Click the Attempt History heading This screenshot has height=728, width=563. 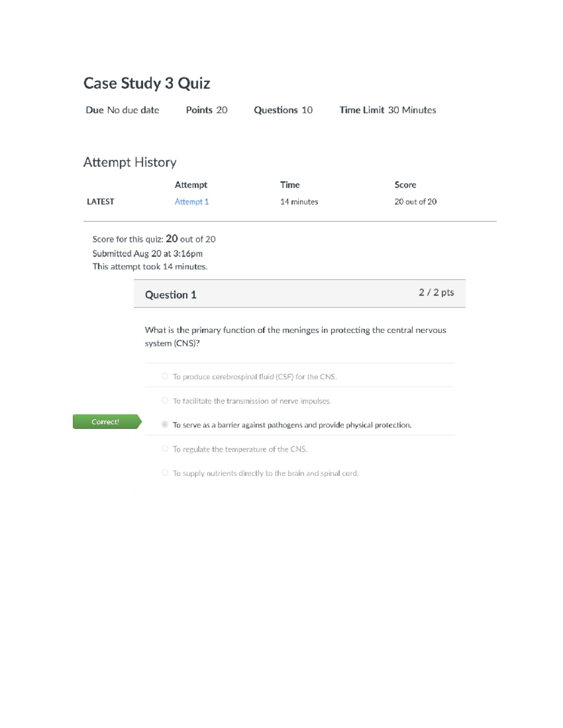[x=129, y=162]
